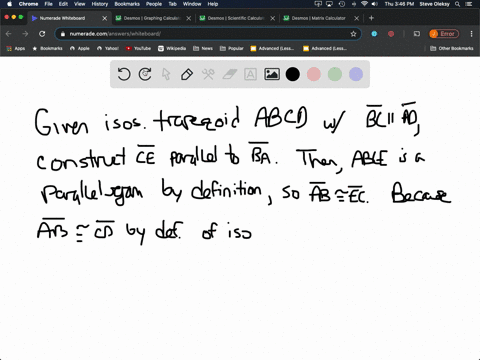Open the Window menu
Image resolution: width=480 pixels, height=360 pixels.
(x=192, y=4)
